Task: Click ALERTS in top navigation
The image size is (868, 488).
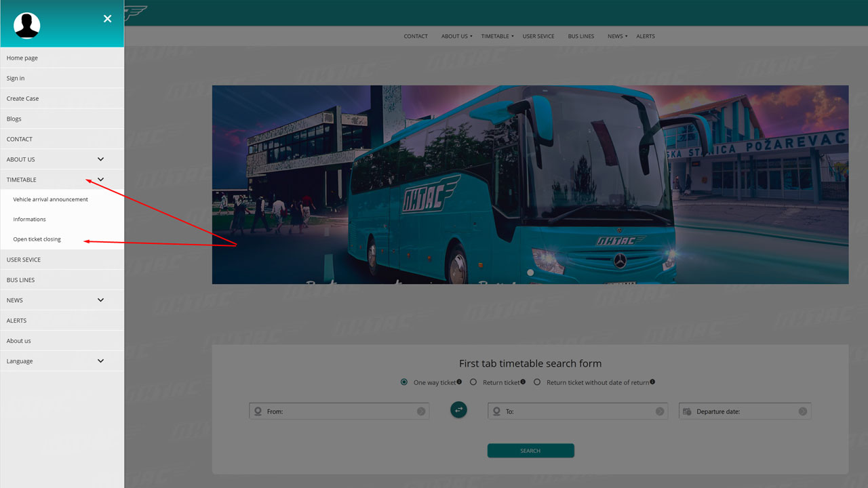Action: click(646, 37)
